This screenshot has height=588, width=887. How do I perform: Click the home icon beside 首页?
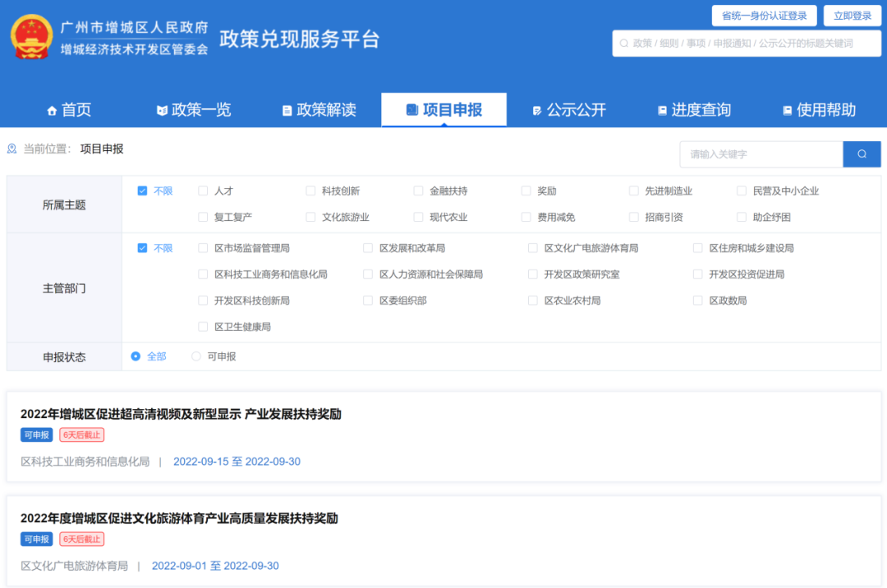(x=53, y=111)
